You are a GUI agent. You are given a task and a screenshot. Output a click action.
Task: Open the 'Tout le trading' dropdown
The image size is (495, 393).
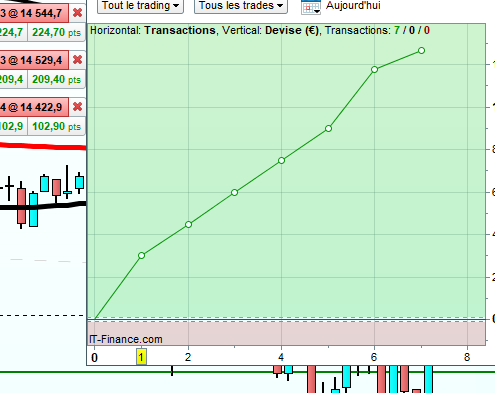pos(140,6)
